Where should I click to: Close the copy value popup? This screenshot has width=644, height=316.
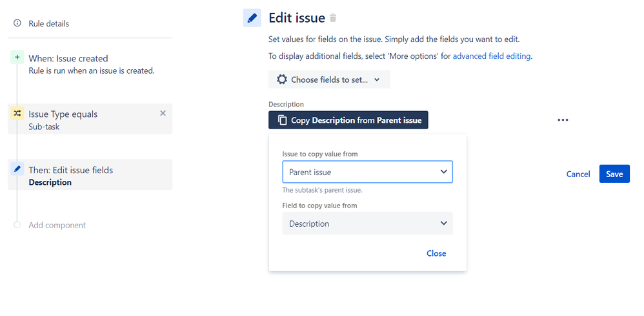tap(436, 253)
